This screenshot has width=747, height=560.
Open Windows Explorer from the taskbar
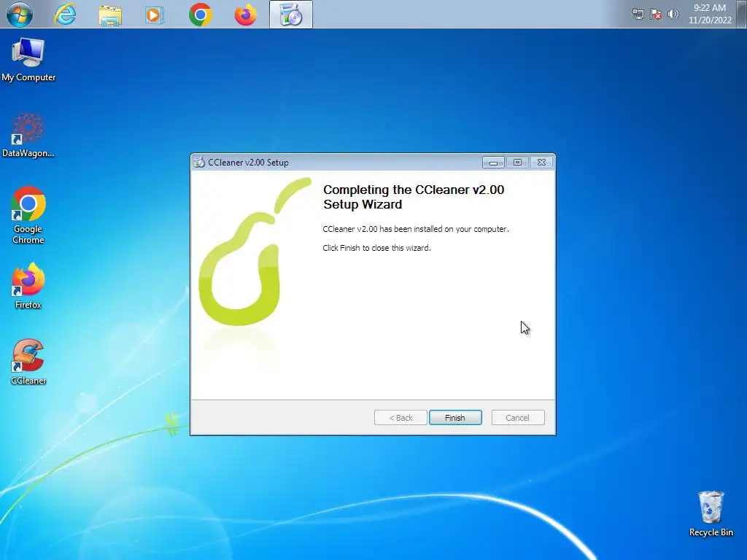click(x=110, y=15)
